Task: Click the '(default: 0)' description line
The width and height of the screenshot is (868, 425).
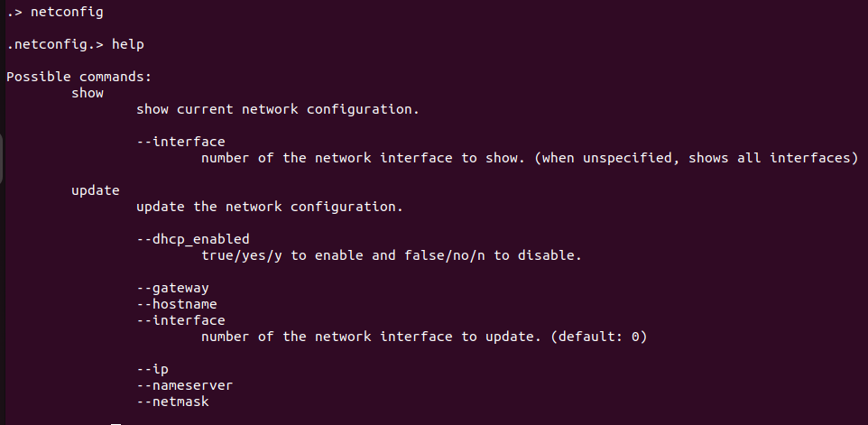Action: click(424, 337)
